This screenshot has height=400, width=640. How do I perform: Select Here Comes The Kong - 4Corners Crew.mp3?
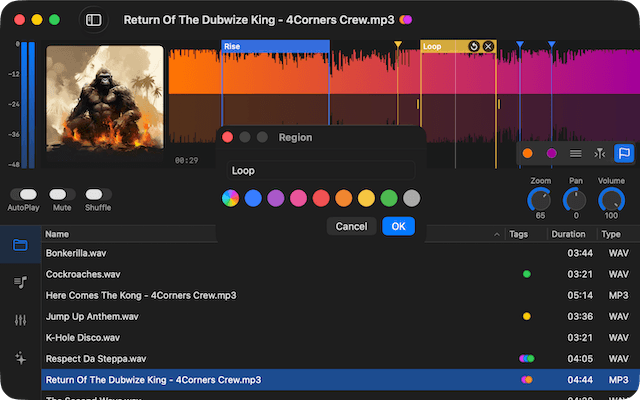click(x=141, y=295)
